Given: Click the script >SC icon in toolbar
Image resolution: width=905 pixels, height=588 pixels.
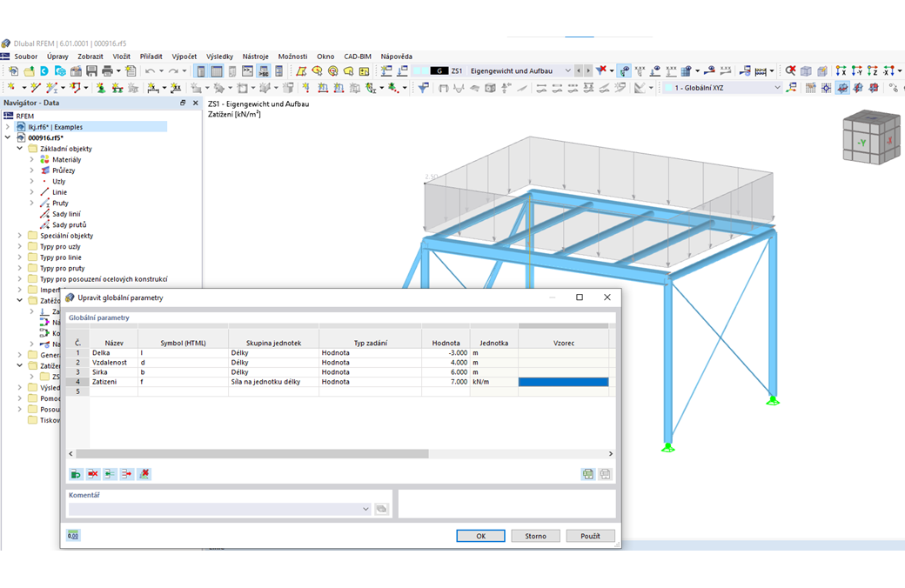Looking at the screenshot, I should point(263,71).
